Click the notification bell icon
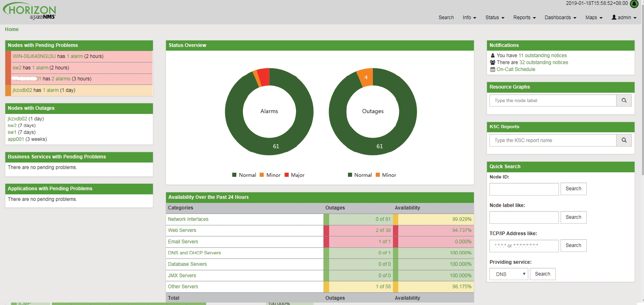The image size is (644, 305). [x=634, y=4]
